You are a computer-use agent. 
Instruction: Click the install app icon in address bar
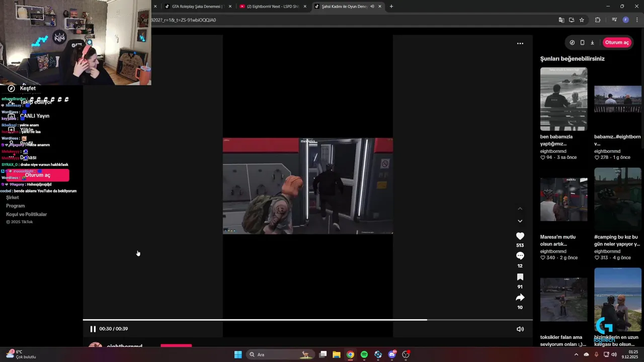click(x=572, y=20)
